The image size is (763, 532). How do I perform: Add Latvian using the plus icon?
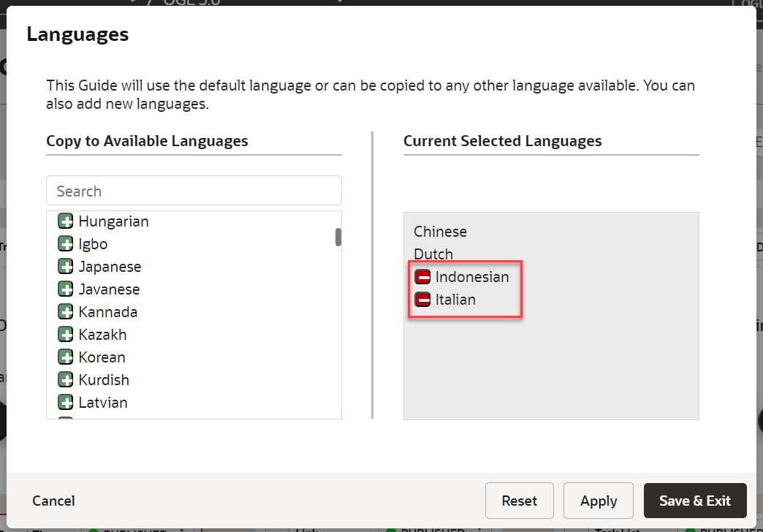64,402
